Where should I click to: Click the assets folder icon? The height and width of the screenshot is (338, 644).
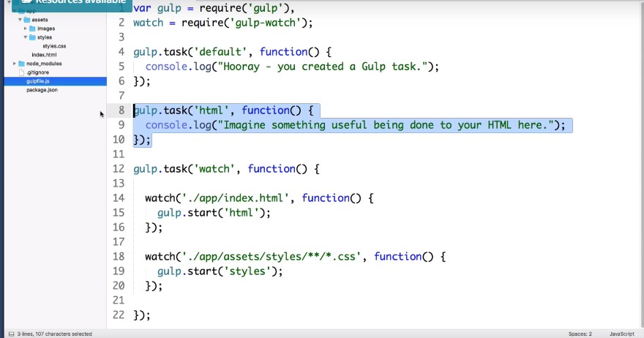(x=26, y=20)
